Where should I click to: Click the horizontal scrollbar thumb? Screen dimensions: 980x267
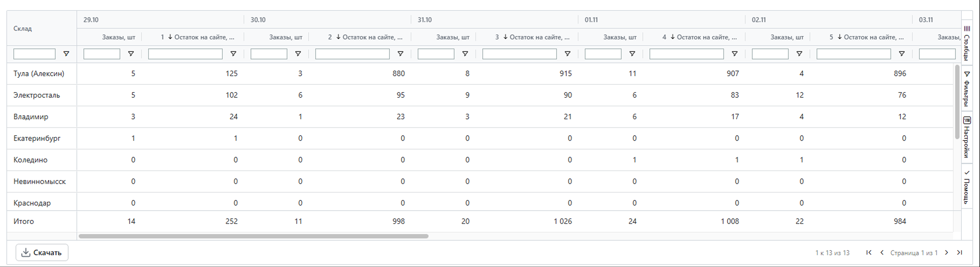click(253, 236)
